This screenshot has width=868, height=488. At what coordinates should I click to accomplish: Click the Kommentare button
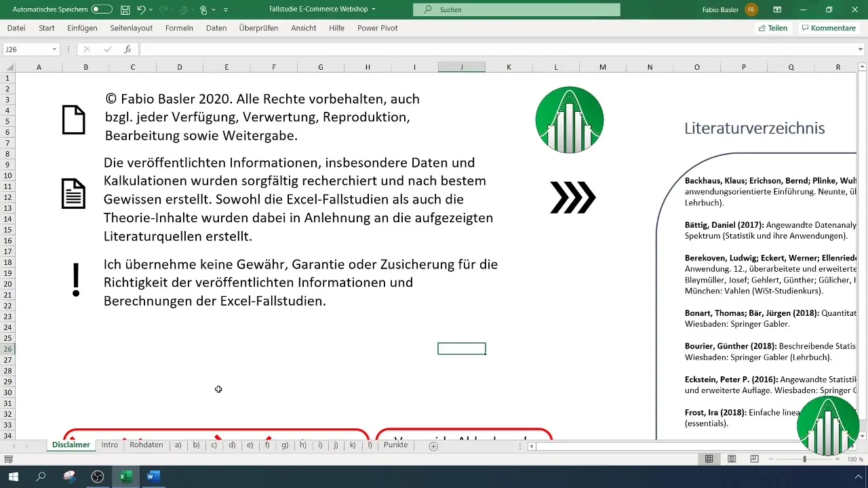click(x=828, y=28)
